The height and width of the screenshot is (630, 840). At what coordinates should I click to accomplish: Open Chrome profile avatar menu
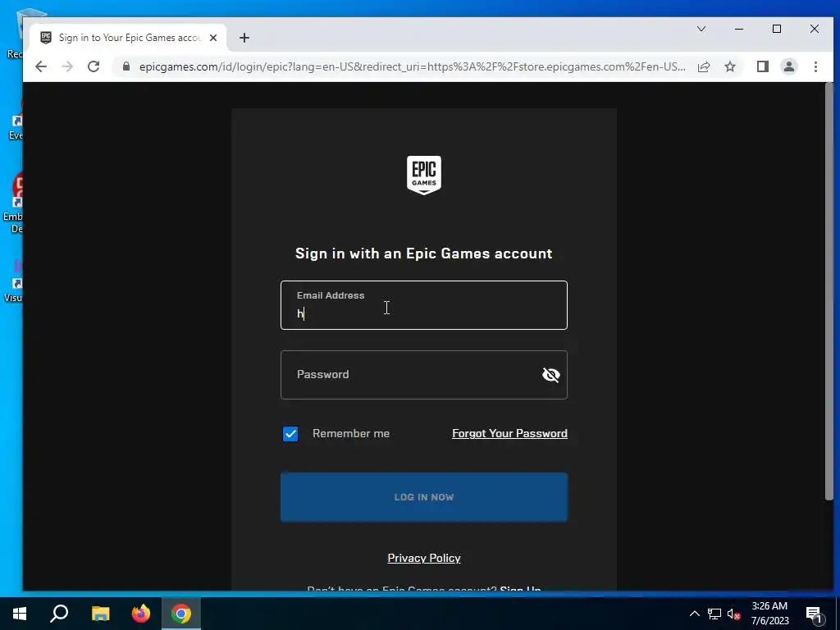click(788, 66)
